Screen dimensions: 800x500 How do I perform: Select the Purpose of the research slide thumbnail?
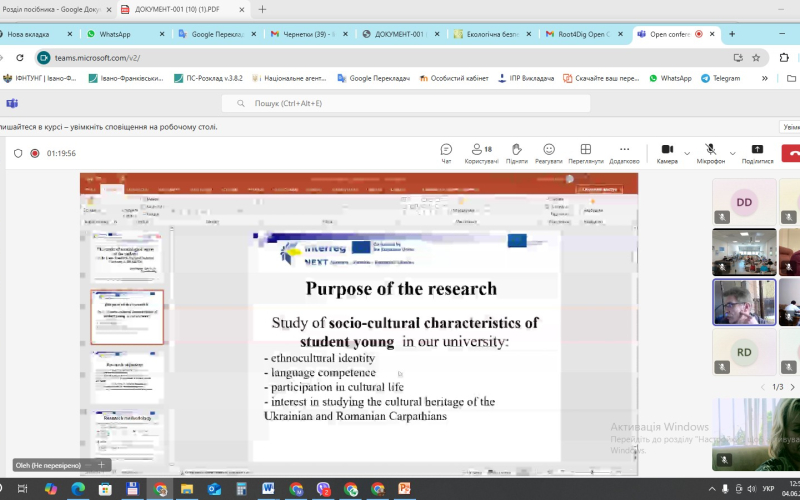pos(127,317)
